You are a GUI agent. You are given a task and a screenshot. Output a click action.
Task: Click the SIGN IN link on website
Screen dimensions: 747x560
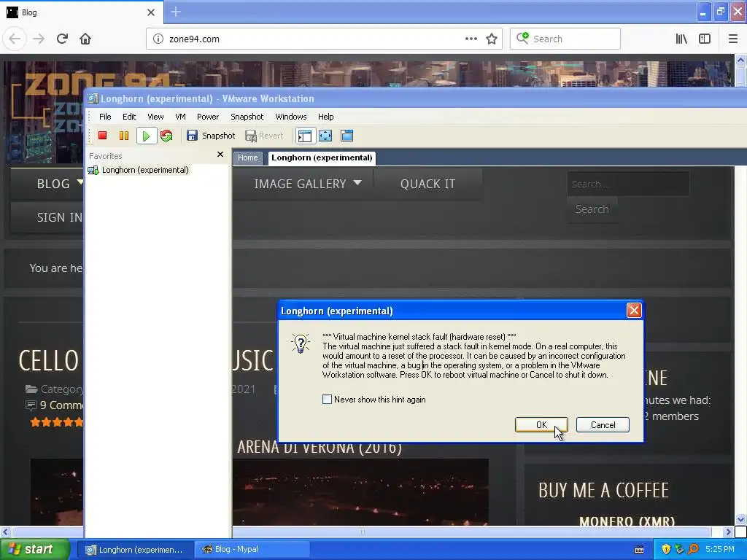click(x=60, y=217)
